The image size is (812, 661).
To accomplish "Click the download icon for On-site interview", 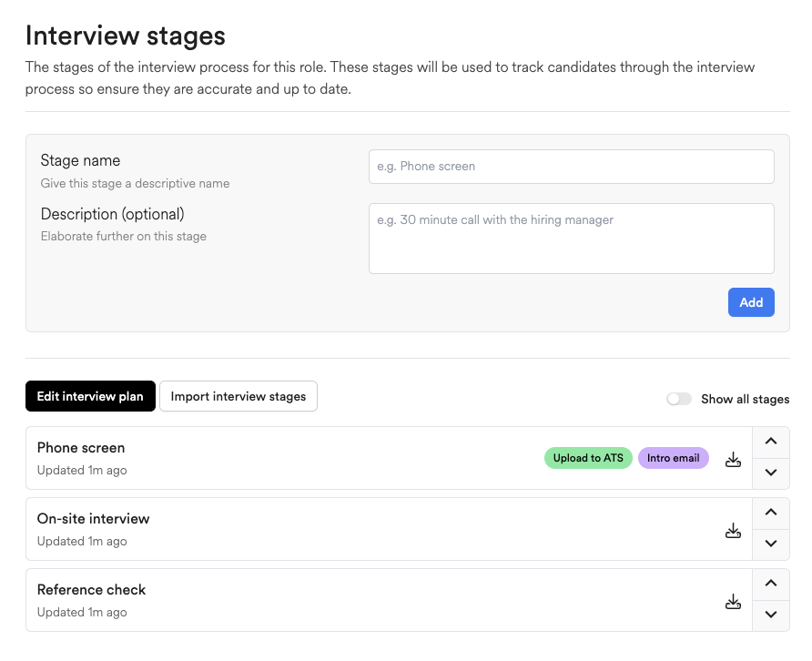I will (x=733, y=530).
